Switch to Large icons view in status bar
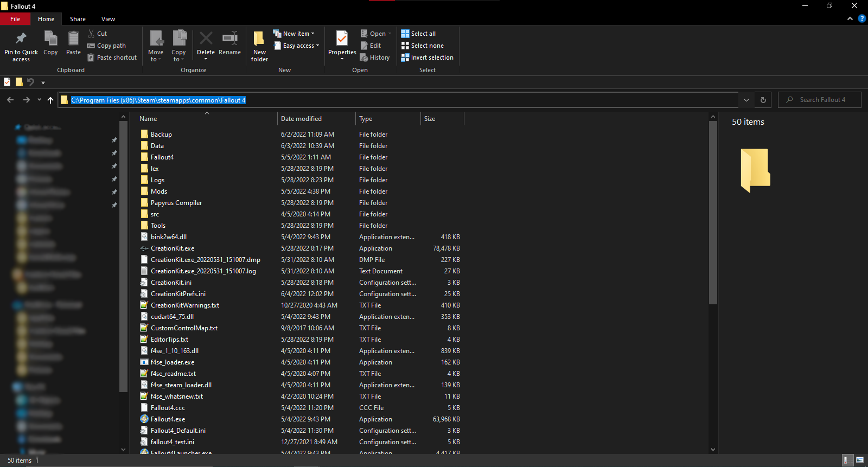The image size is (868, 467). pyautogui.click(x=860, y=460)
